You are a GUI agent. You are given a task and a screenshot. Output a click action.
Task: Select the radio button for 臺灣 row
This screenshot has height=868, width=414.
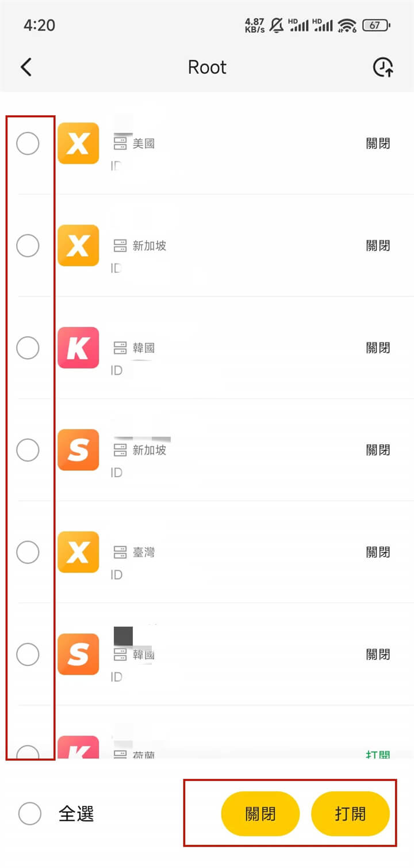28,552
